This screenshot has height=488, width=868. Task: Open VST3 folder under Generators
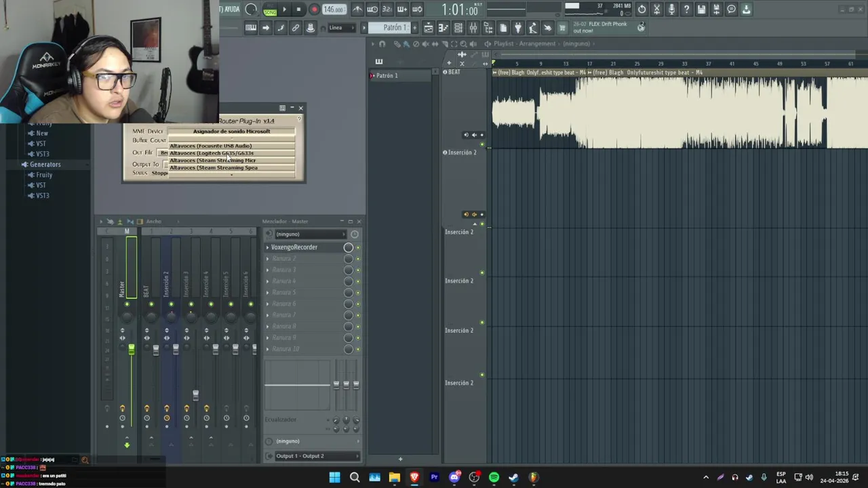(x=42, y=196)
